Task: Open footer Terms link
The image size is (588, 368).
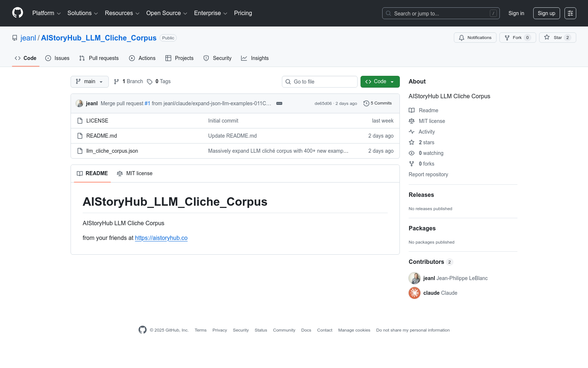Action: point(201,330)
